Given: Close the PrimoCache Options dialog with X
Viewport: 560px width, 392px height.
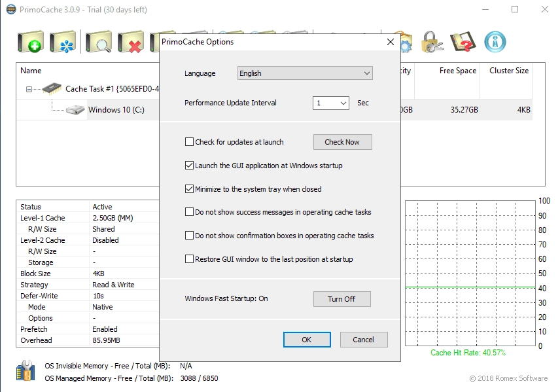Looking at the screenshot, I should pos(391,42).
